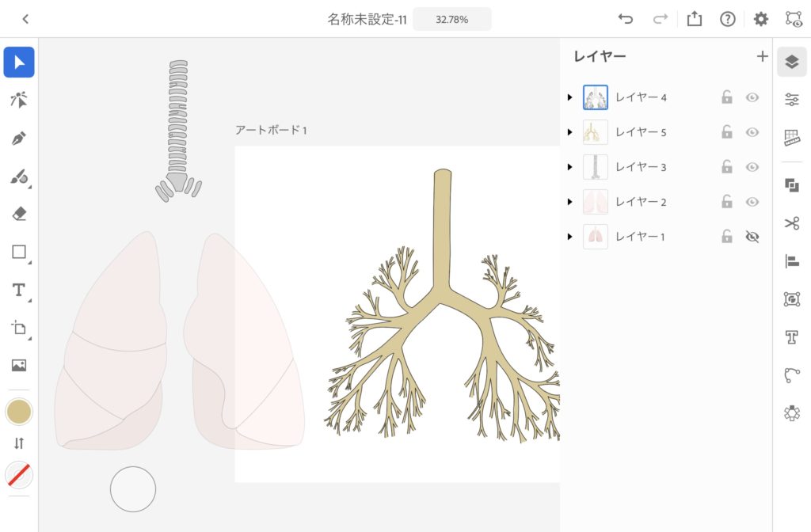
Task: Hide レイヤー 5 with eye icon
Action: (x=752, y=132)
